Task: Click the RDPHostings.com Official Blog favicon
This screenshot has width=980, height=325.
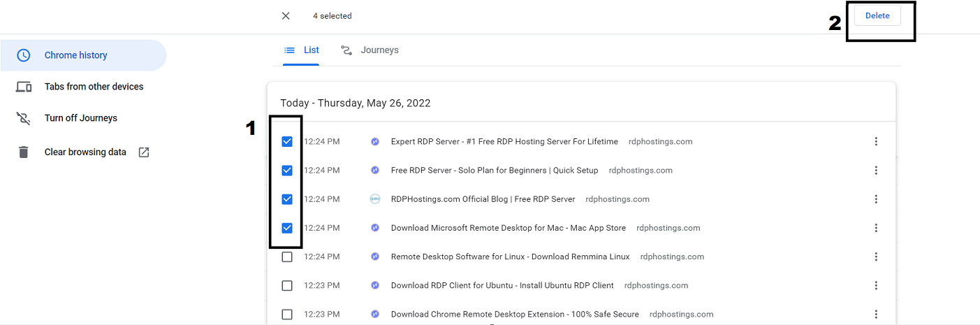Action: click(x=375, y=199)
